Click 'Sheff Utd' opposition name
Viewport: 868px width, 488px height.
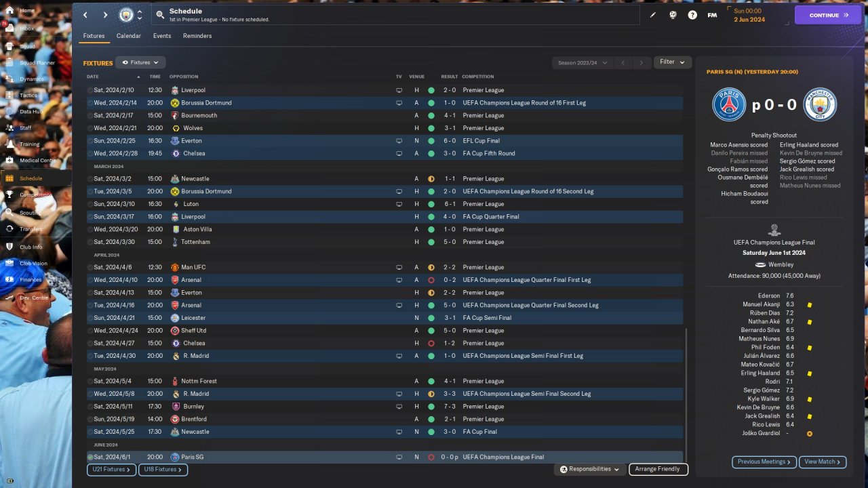coord(194,331)
